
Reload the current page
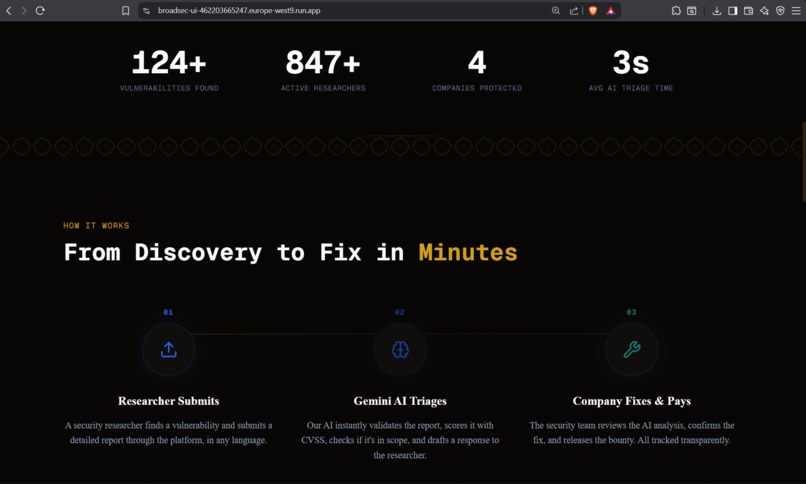[x=40, y=10]
